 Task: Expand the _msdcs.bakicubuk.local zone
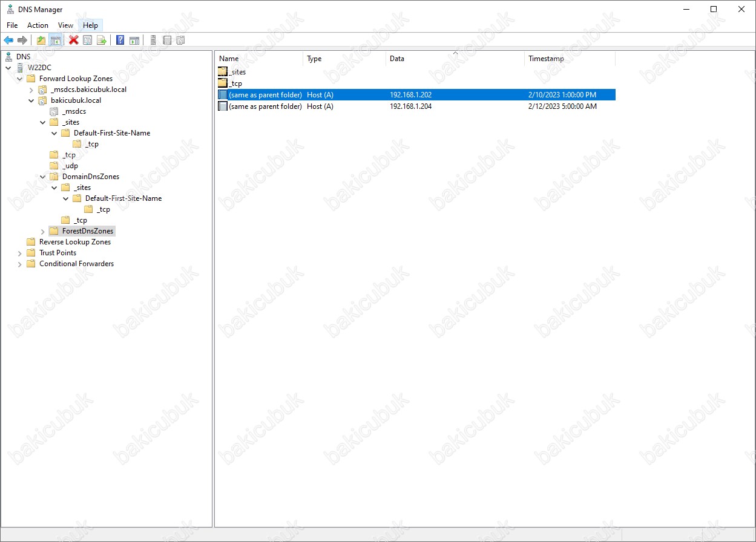pyautogui.click(x=31, y=90)
